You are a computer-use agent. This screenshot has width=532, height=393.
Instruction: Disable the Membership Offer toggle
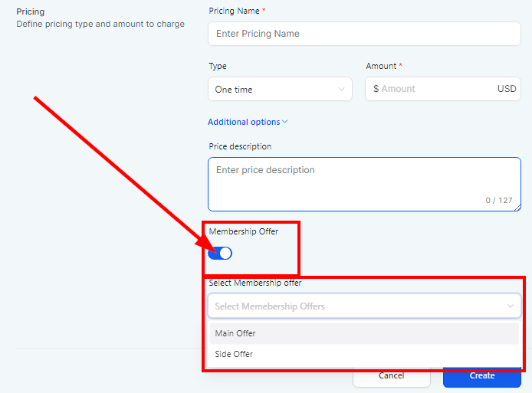coord(220,253)
